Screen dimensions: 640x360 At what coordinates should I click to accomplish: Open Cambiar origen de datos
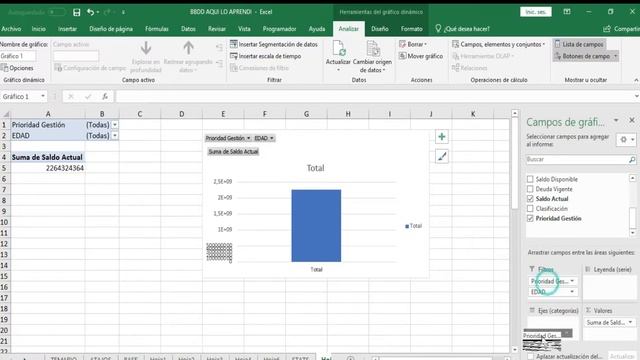372,57
